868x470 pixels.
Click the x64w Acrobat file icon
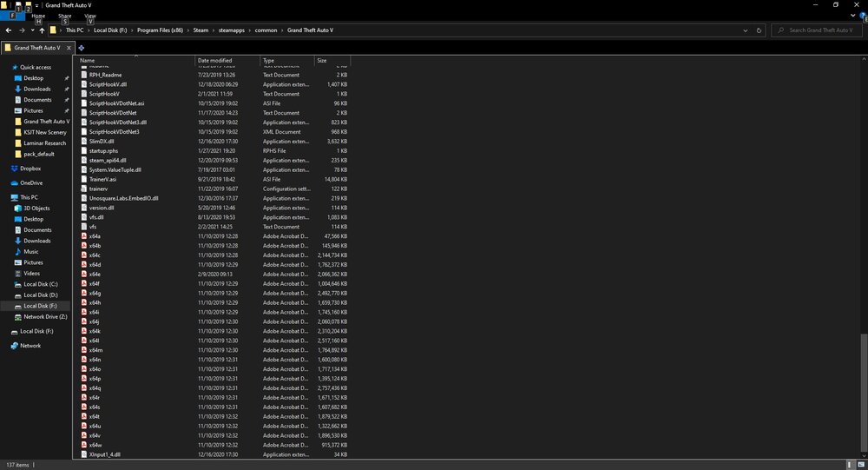pyautogui.click(x=84, y=445)
